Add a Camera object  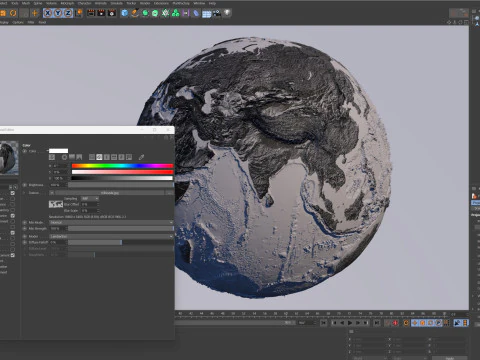coord(217,13)
